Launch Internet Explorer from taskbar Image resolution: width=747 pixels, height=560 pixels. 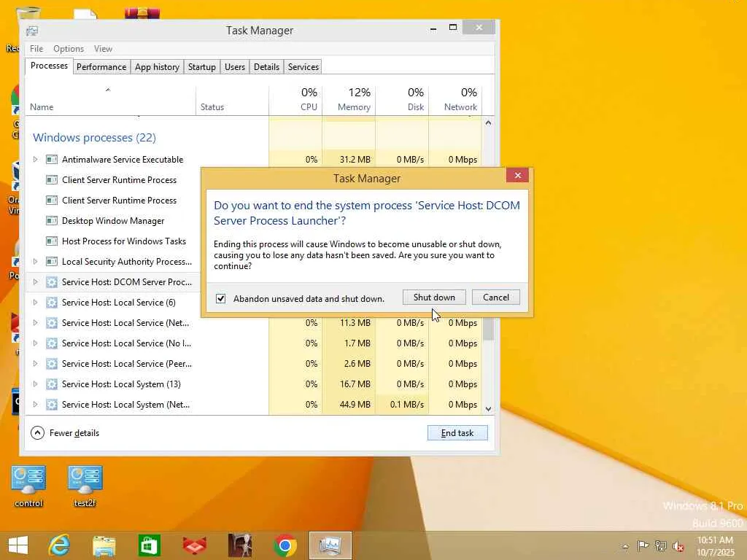[x=60, y=545]
